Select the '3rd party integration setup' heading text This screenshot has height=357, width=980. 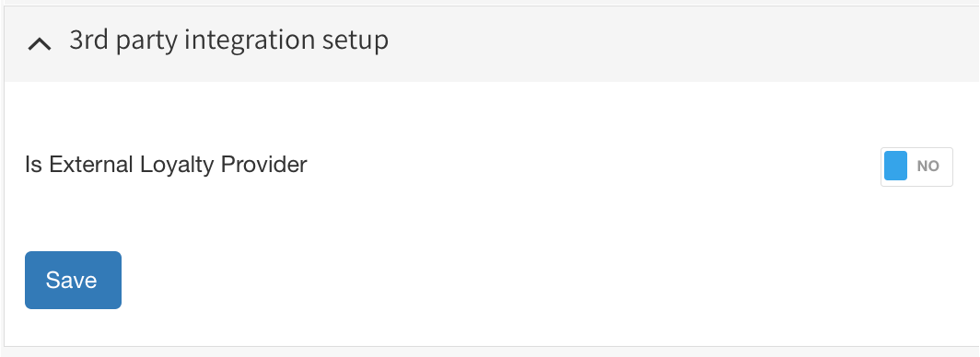pos(228,40)
